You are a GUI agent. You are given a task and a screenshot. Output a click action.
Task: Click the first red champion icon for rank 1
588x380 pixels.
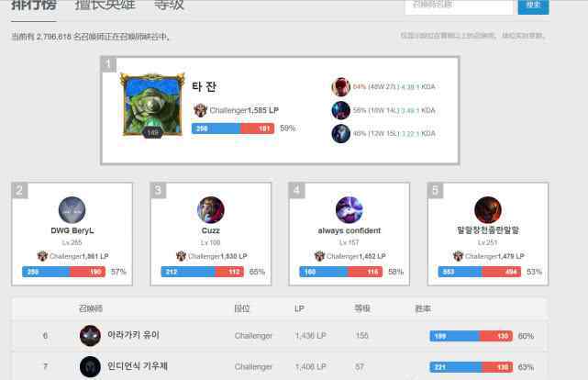coord(341,86)
